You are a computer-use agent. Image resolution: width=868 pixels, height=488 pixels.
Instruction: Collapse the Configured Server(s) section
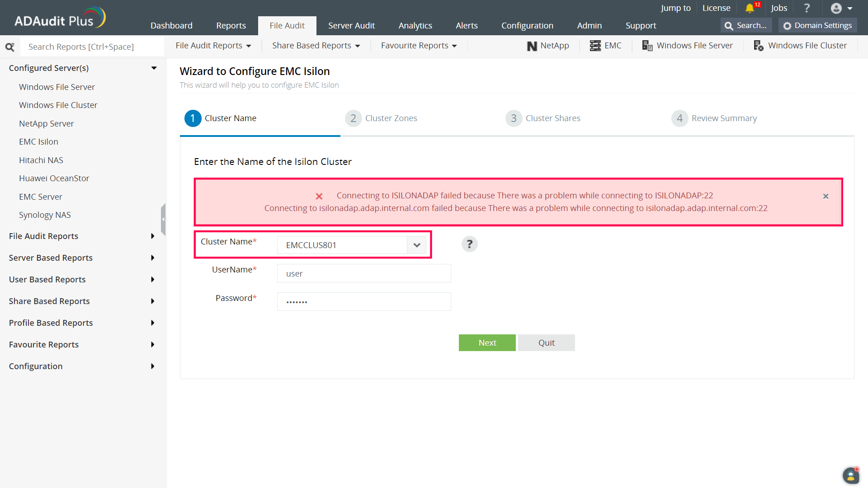(154, 68)
